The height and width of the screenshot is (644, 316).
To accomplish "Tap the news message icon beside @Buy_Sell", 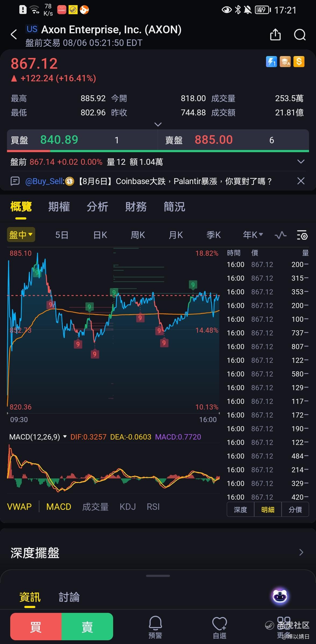I will point(15,181).
